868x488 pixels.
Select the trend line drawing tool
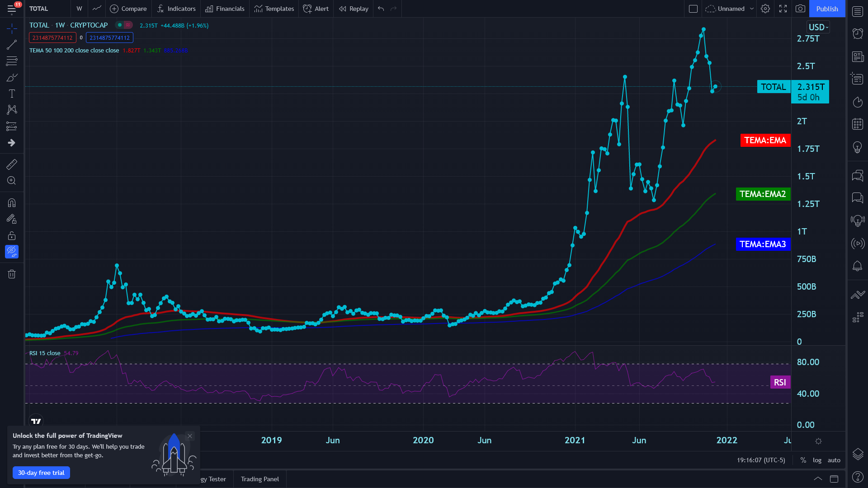point(12,44)
